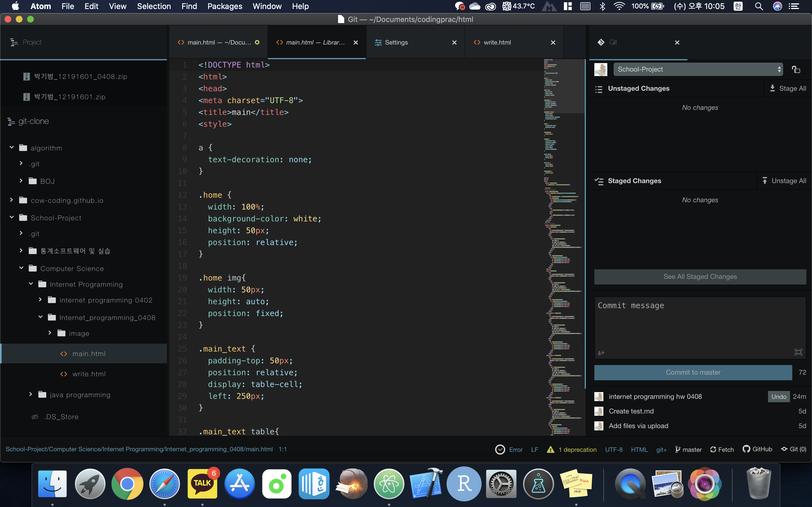
Task: Click the linter Error status icon
Action: 500,449
